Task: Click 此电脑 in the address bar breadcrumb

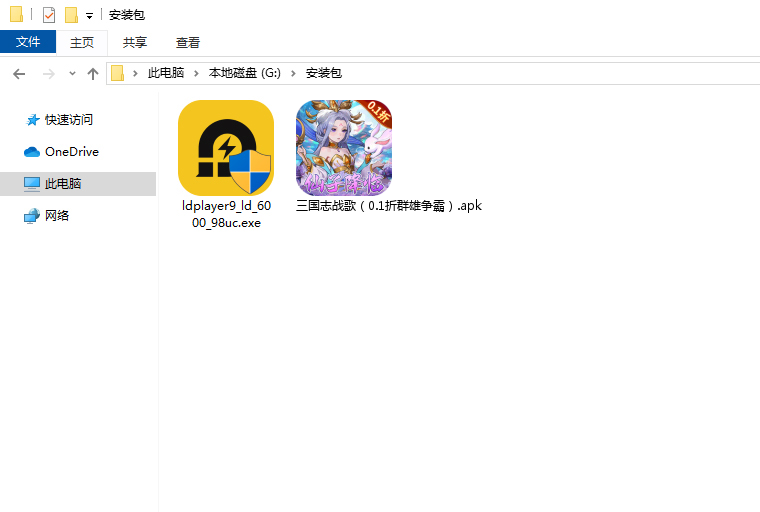Action: pyautogui.click(x=166, y=74)
